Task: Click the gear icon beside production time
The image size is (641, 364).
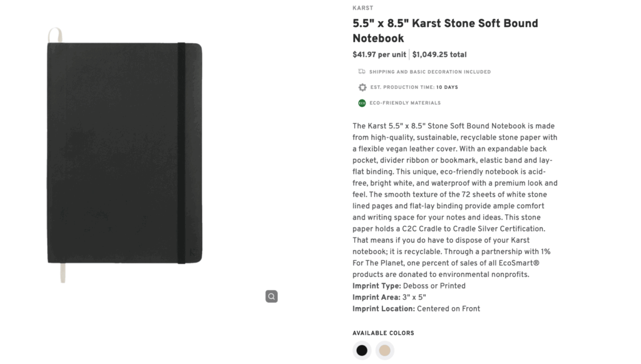Action: tap(362, 87)
